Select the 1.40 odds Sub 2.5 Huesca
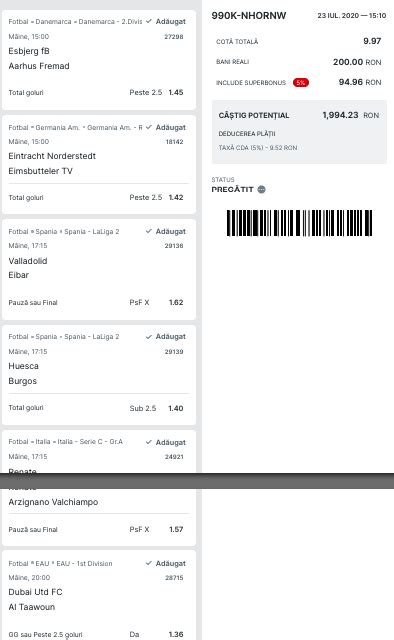This screenshot has width=394, height=640. click(176, 408)
